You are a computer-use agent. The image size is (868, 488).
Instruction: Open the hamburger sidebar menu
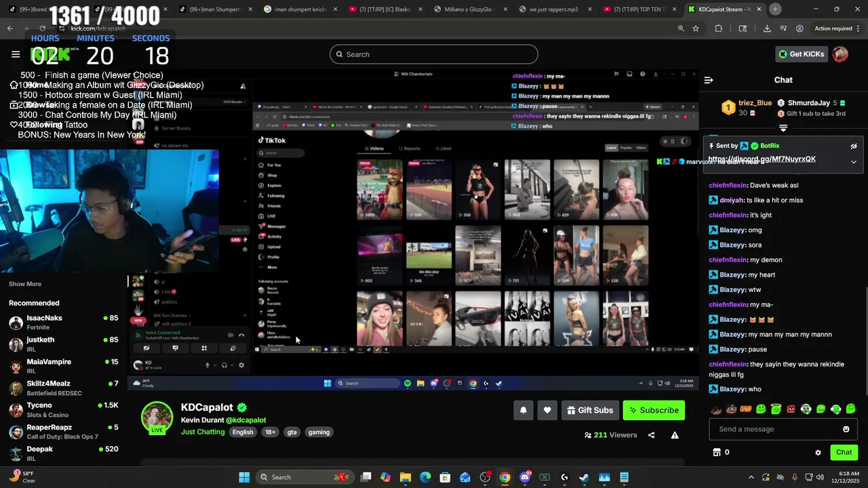[x=16, y=54]
